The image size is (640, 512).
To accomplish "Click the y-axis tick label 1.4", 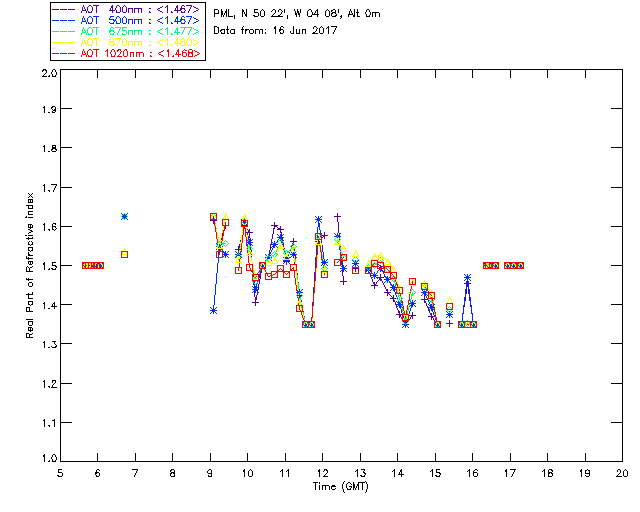I will coord(49,305).
